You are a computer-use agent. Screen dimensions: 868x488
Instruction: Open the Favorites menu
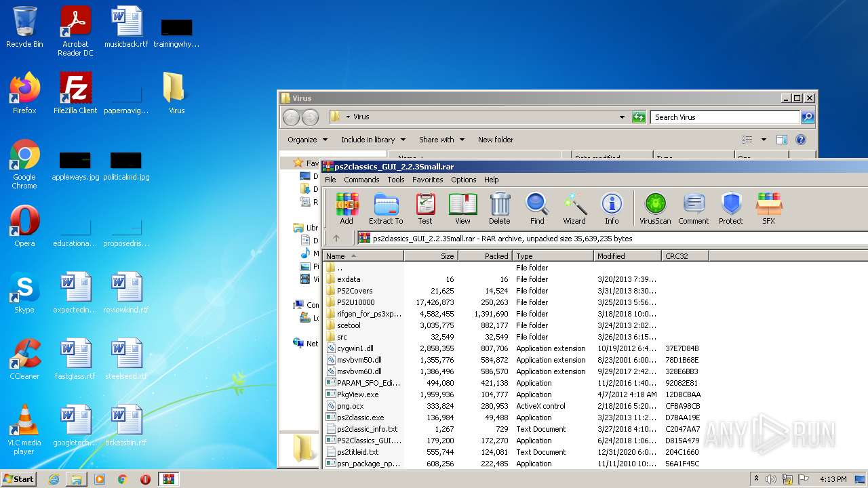(x=428, y=180)
